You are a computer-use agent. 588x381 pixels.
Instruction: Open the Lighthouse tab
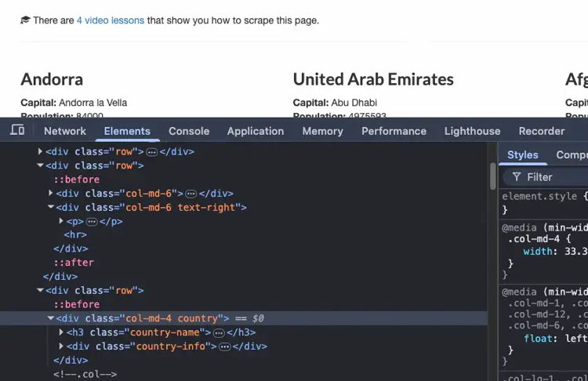tap(472, 131)
